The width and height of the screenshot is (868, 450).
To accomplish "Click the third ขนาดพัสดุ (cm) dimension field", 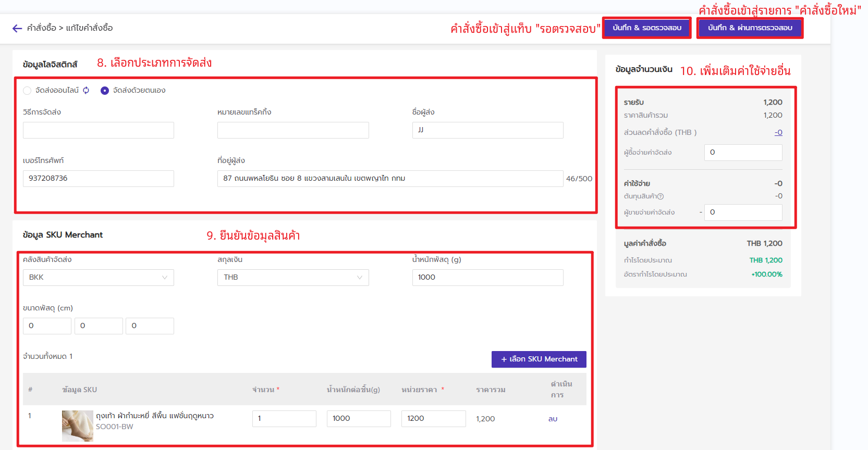I will pyautogui.click(x=150, y=326).
